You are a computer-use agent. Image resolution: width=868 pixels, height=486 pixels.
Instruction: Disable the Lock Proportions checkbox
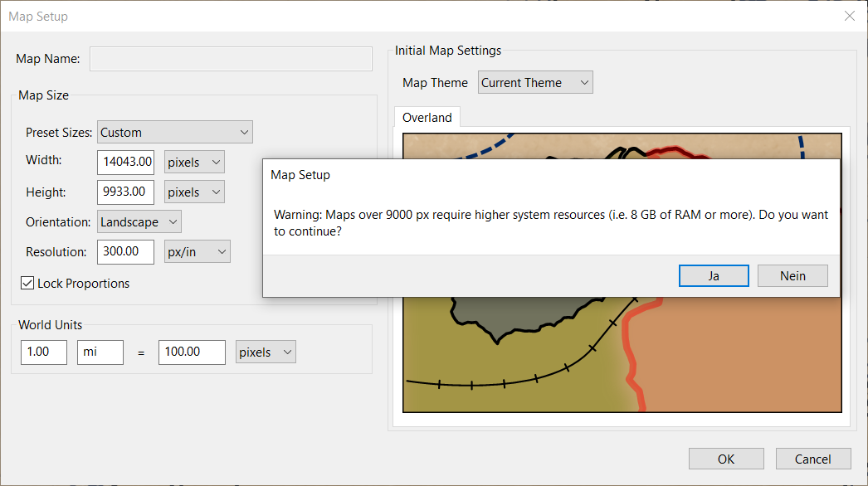click(x=27, y=283)
